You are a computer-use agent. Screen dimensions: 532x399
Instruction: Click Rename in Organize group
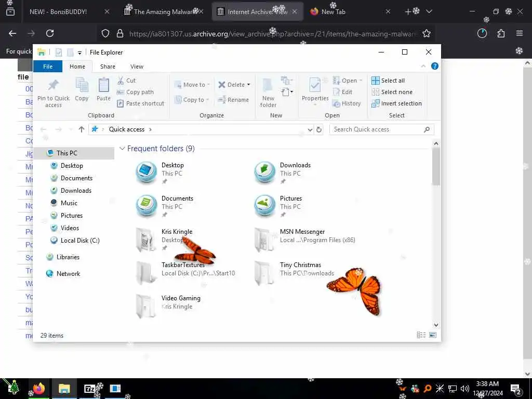coord(233,100)
